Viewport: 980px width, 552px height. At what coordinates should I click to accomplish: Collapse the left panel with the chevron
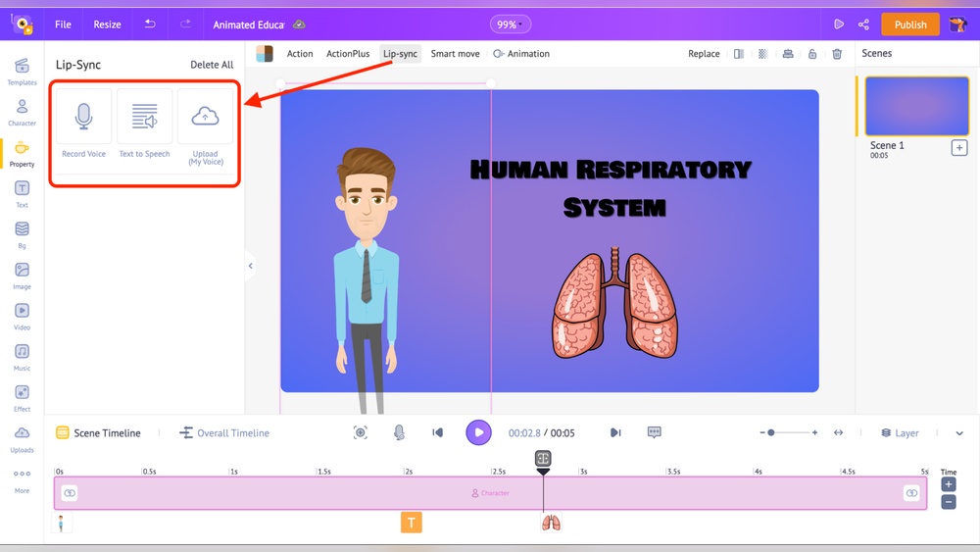point(251,266)
